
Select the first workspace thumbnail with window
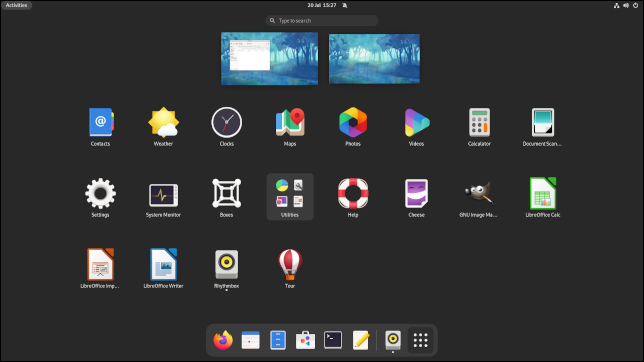point(269,59)
